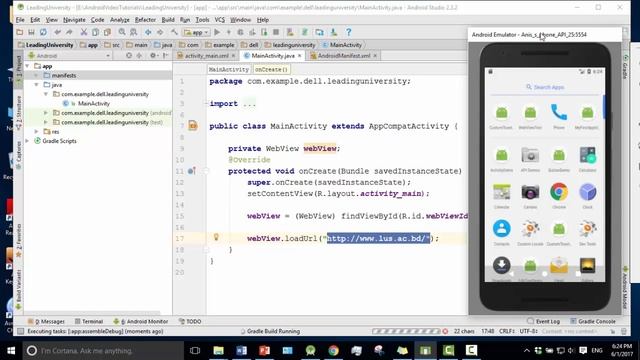The height and width of the screenshot is (360, 640).
Task: Expand the Gradle Scripts node
Action: [27, 141]
